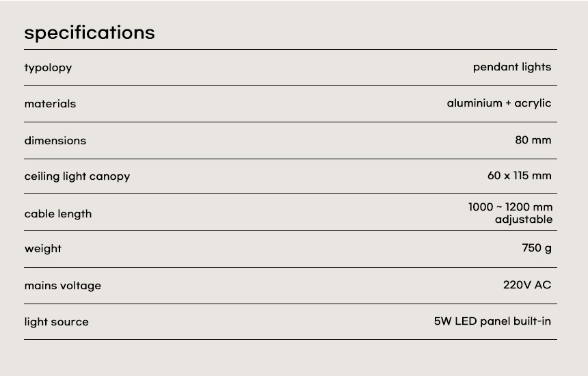Select the '750 g' weight value
This screenshot has width=588, height=376.
(537, 248)
